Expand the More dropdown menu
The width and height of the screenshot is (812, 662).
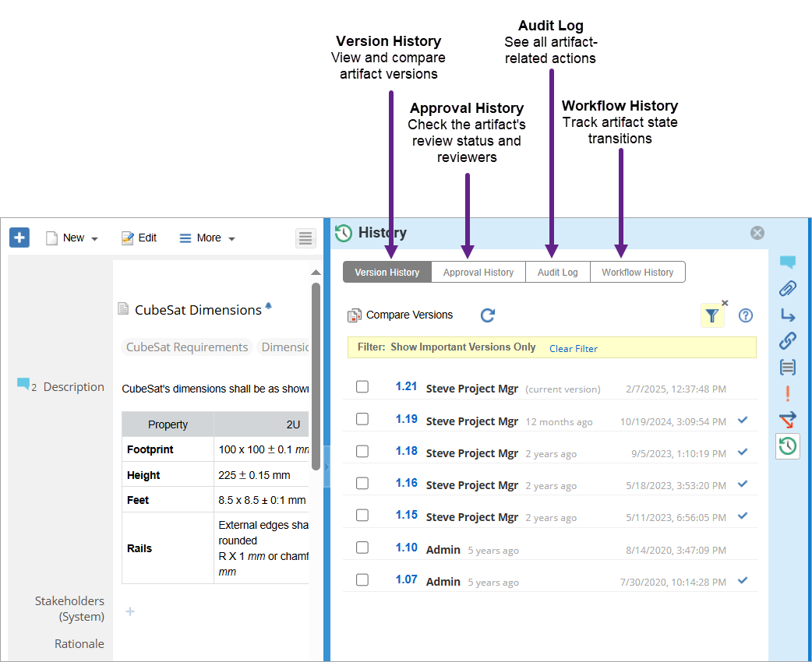(x=207, y=238)
